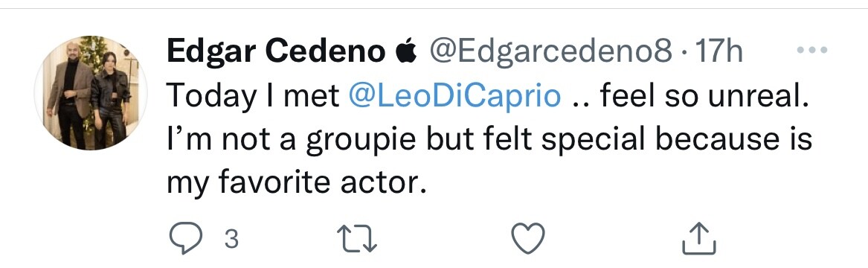868x268 pixels.
Task: Open the three-dot more options menu
Action: coord(812,51)
